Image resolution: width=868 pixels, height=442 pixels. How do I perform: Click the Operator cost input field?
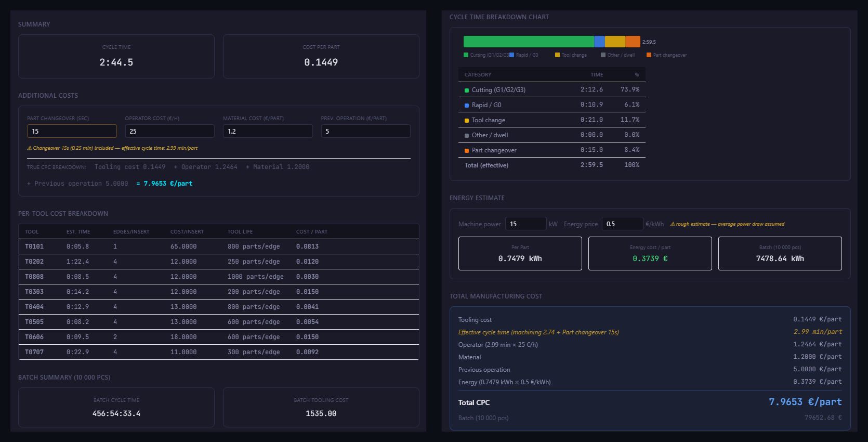point(169,131)
